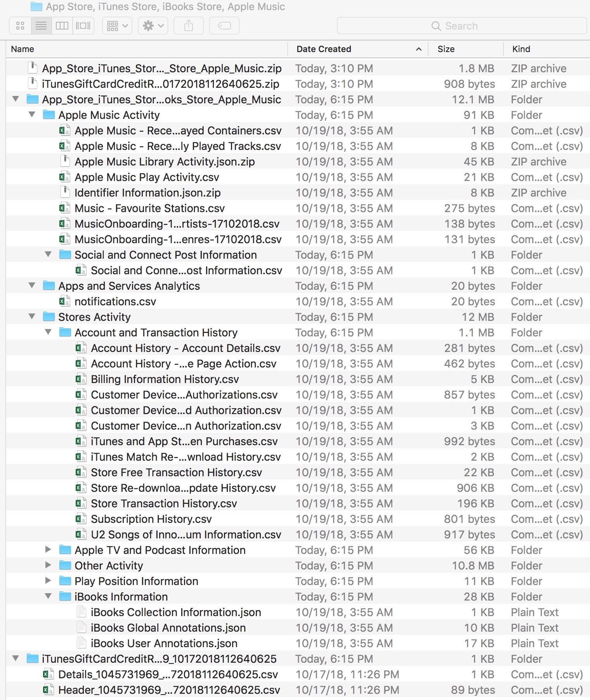Image resolution: width=590 pixels, height=700 pixels.
Task: Click iBooks Global Annotations.json file icon
Action: coord(82,627)
